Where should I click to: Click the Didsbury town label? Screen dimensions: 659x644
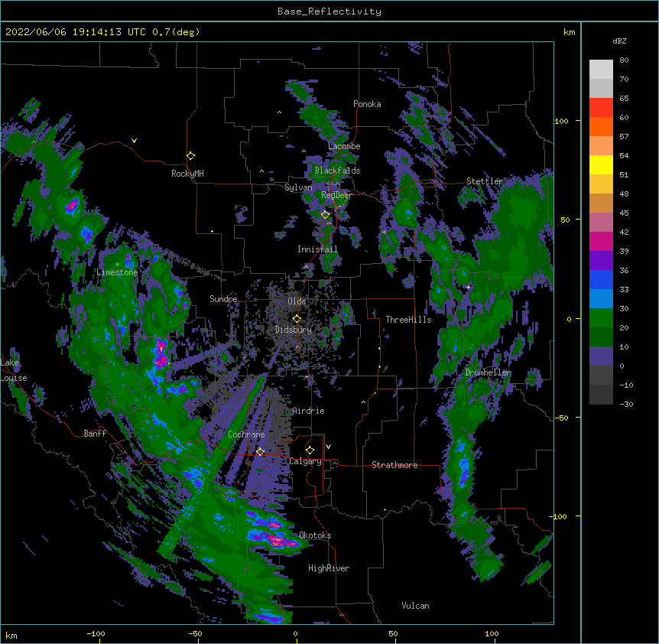click(294, 330)
